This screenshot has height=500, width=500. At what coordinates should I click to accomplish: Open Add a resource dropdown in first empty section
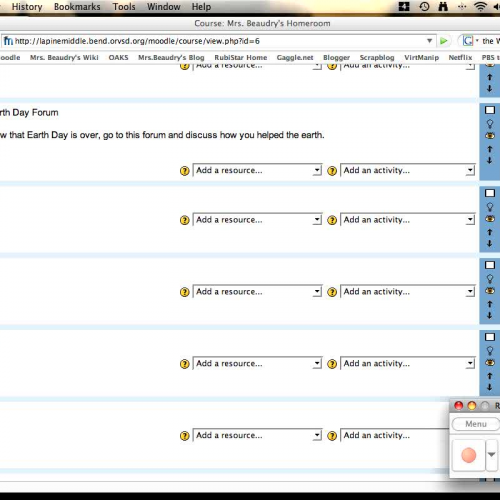click(x=257, y=220)
